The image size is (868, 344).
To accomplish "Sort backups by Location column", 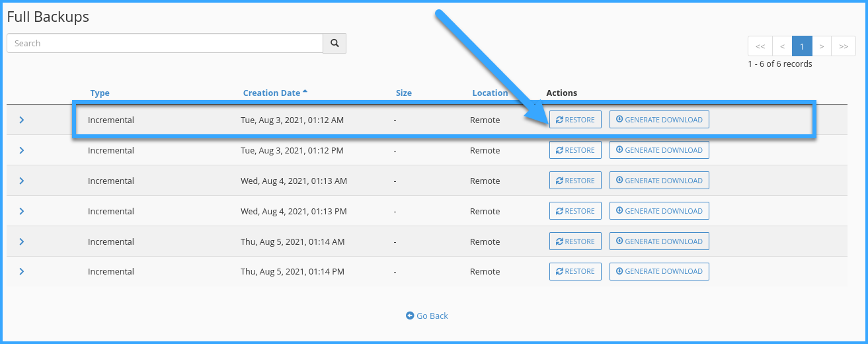I will point(490,93).
